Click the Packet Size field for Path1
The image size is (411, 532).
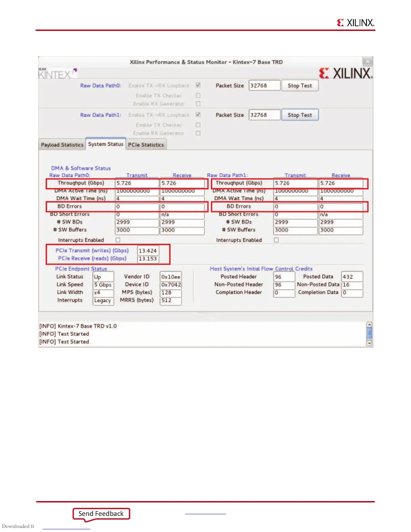click(x=264, y=115)
